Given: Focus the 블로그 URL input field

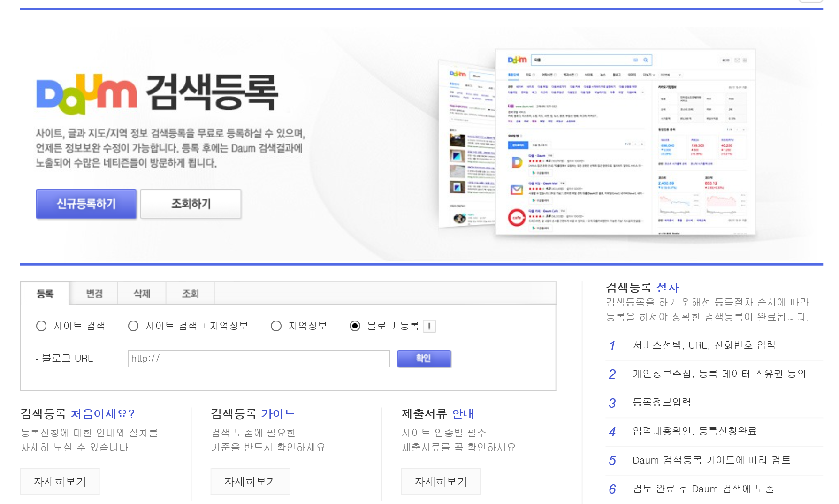Looking at the screenshot, I should (259, 359).
